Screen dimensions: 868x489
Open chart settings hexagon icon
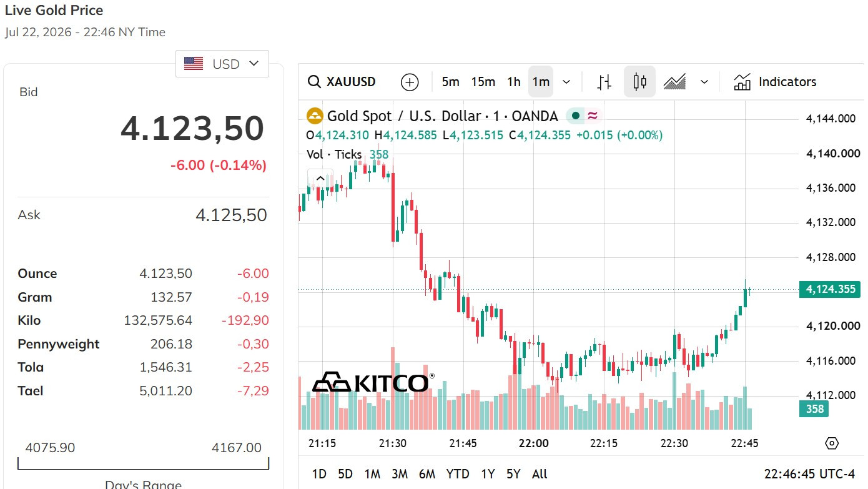tap(832, 443)
